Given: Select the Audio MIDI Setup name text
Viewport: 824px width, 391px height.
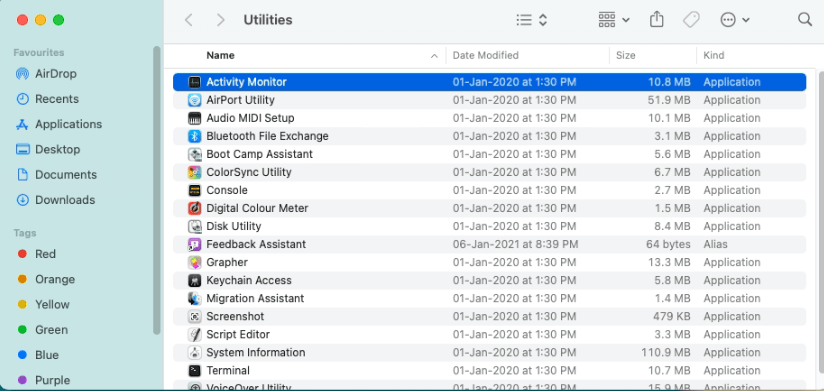Looking at the screenshot, I should pos(250,118).
